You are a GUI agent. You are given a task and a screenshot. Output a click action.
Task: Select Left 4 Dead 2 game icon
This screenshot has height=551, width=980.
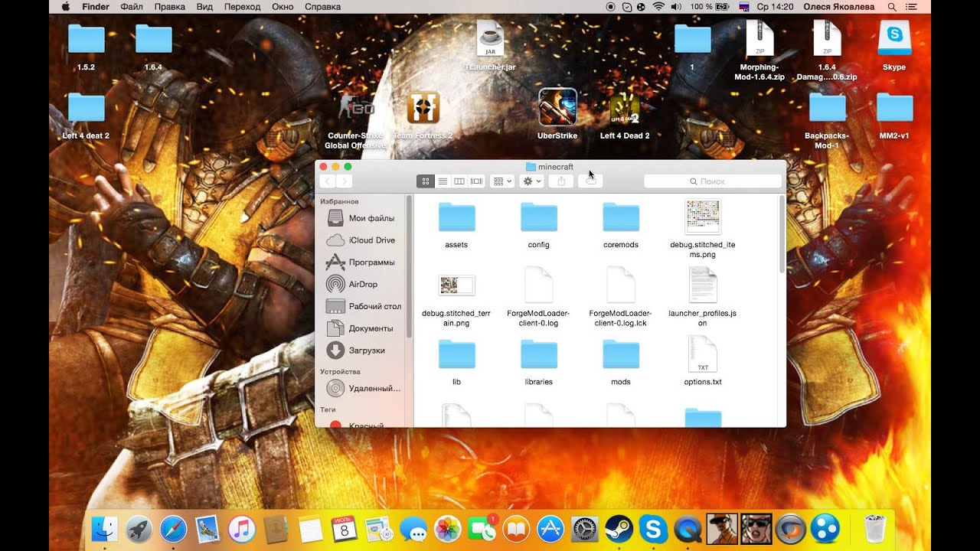625,108
